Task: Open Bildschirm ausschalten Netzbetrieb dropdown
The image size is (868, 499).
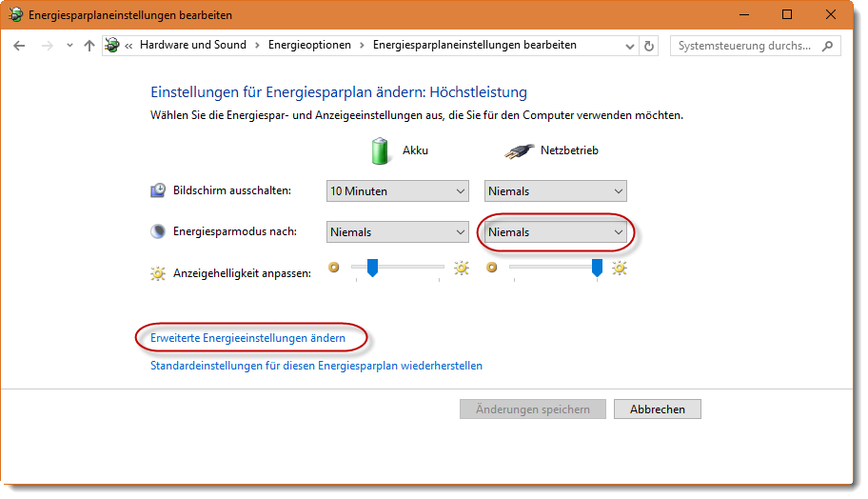Action: [555, 191]
